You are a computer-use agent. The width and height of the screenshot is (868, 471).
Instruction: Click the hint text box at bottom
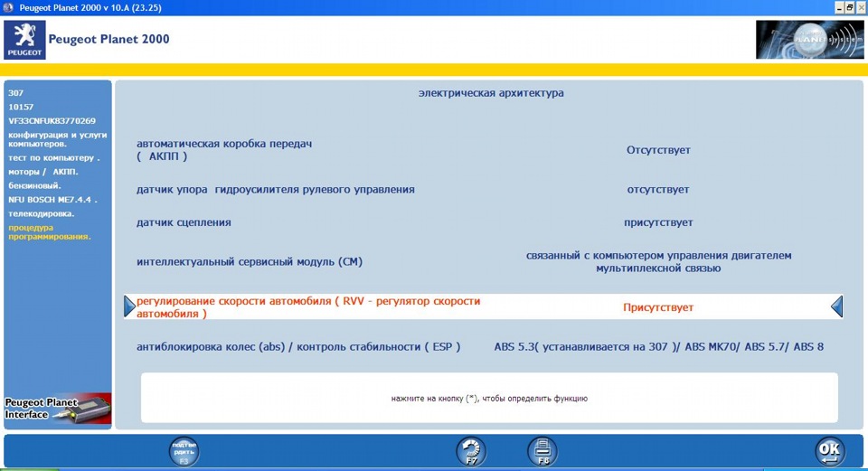point(489,398)
